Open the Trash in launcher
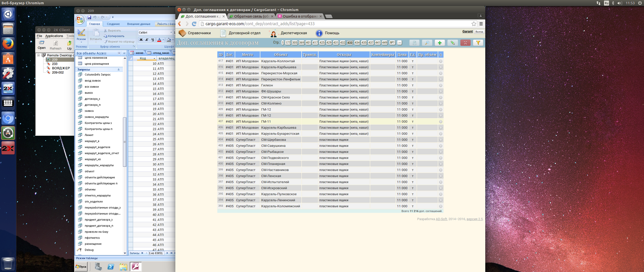 8,264
